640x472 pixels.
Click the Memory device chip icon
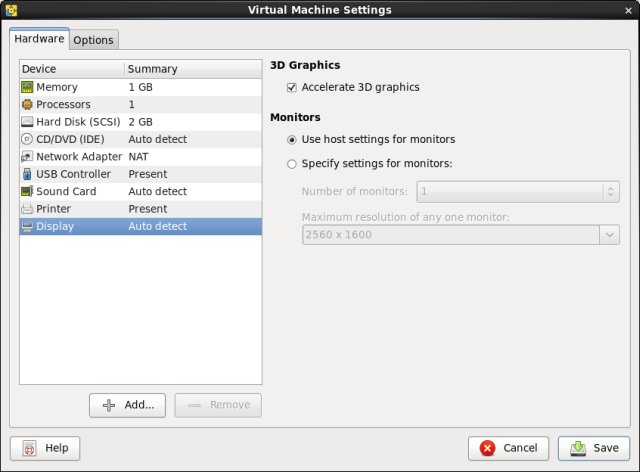click(27, 87)
